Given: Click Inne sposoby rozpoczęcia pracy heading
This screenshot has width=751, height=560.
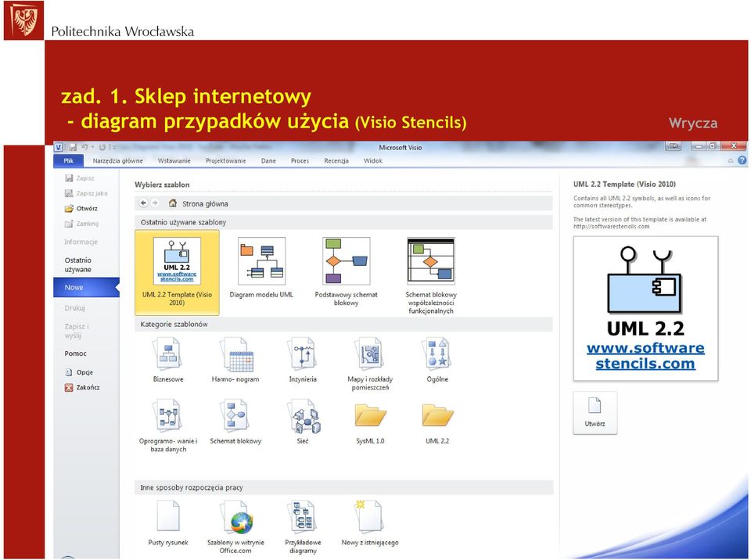Looking at the screenshot, I should point(191,488).
